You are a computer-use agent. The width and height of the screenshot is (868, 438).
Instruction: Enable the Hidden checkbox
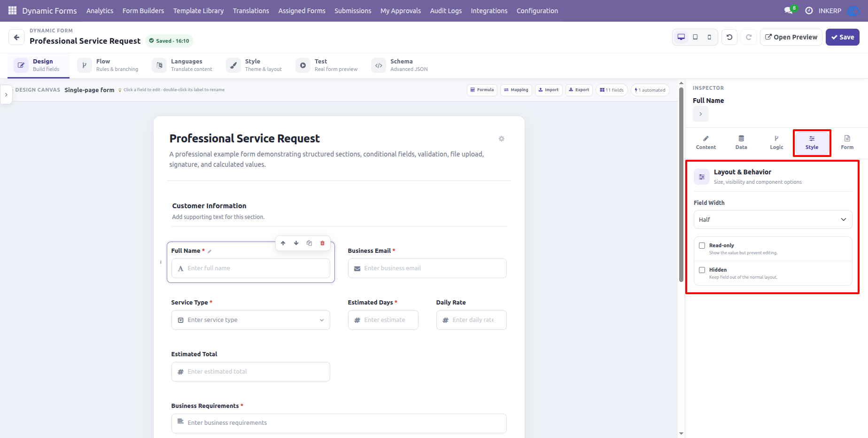[x=702, y=270]
